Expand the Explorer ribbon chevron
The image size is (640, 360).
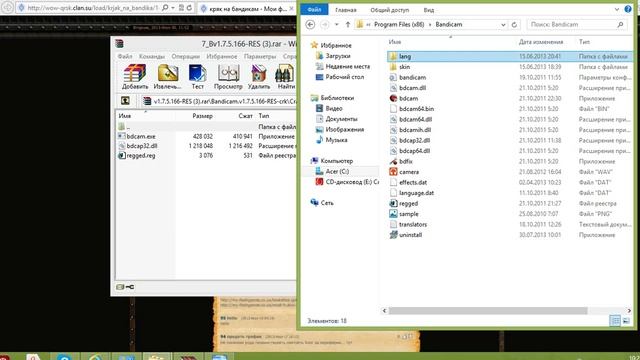pos(616,9)
